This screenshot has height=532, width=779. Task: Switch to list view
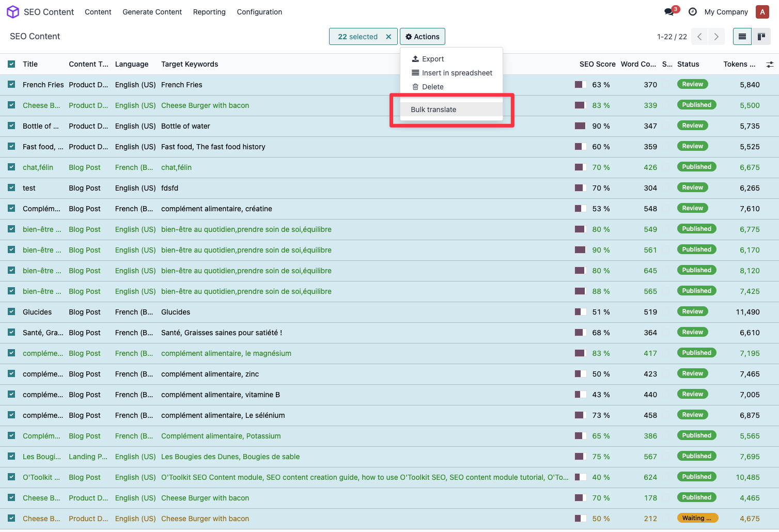click(x=742, y=37)
